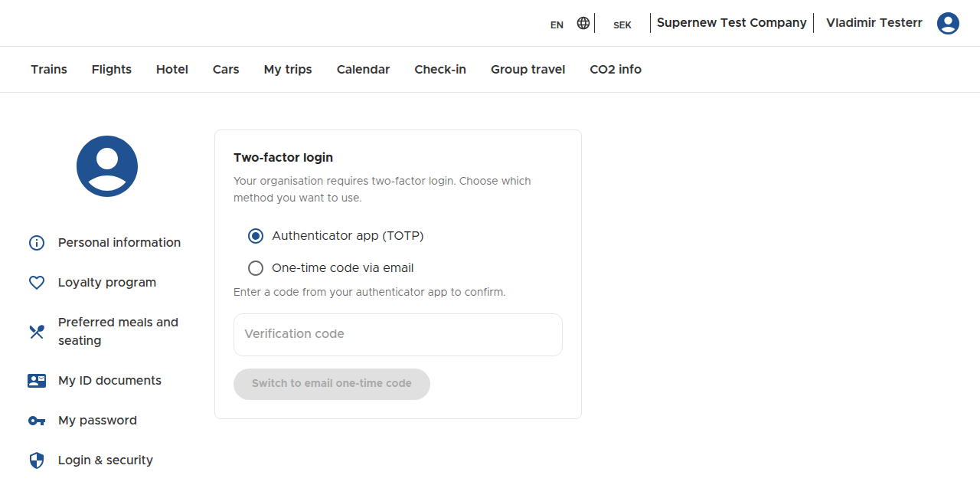Click the Personal information info icon
This screenshot has height=485, width=980.
37,243
